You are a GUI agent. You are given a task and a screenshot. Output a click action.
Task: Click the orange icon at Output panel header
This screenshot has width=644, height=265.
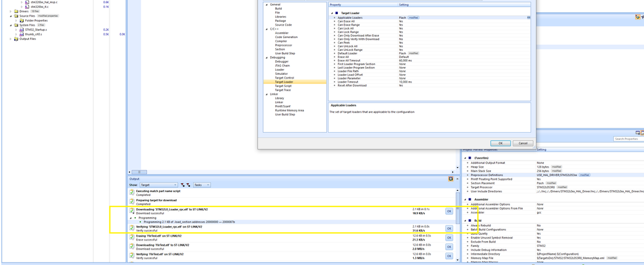pyautogui.click(x=451, y=179)
